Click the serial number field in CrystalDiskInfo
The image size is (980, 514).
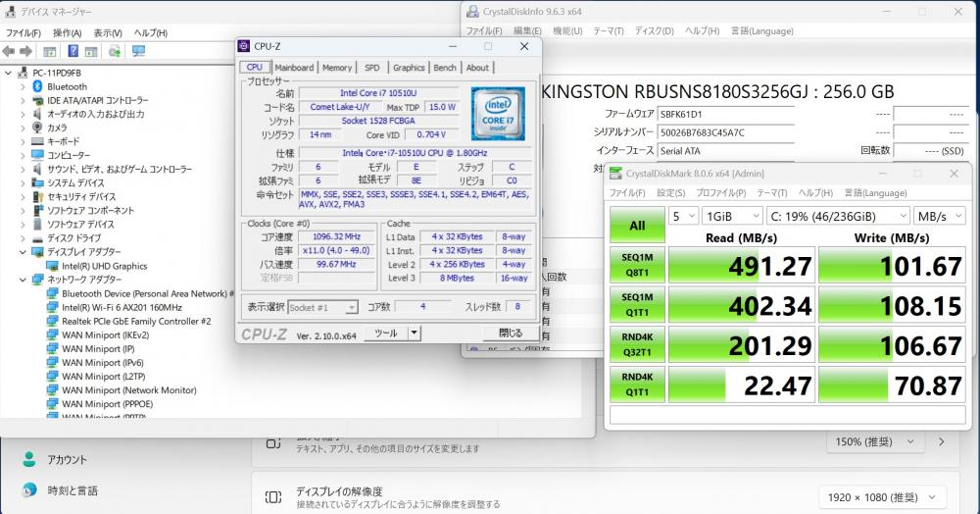tap(725, 132)
